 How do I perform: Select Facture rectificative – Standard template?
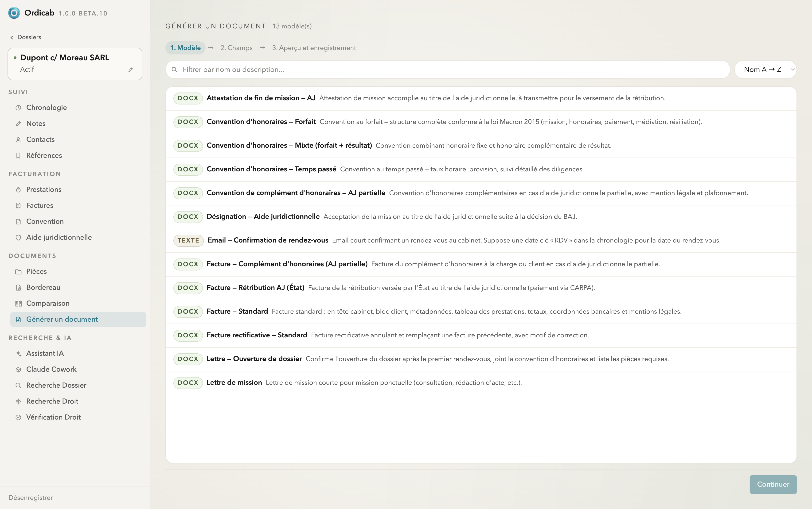pos(481,335)
